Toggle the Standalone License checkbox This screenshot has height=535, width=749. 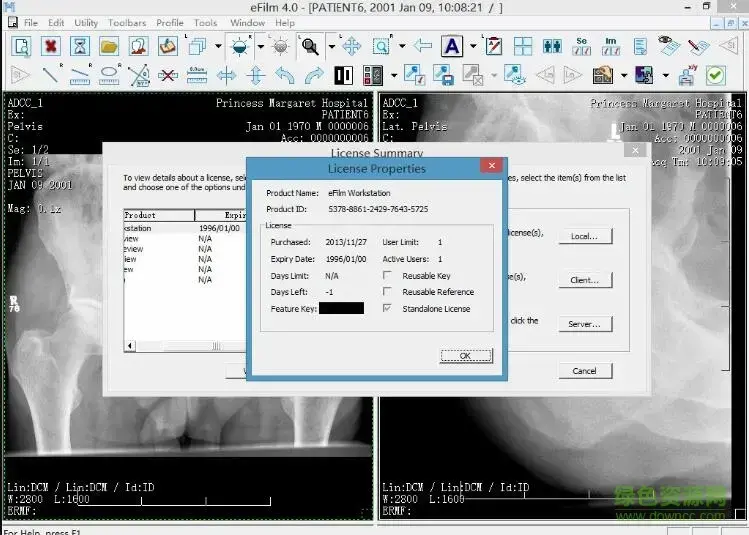(387, 308)
